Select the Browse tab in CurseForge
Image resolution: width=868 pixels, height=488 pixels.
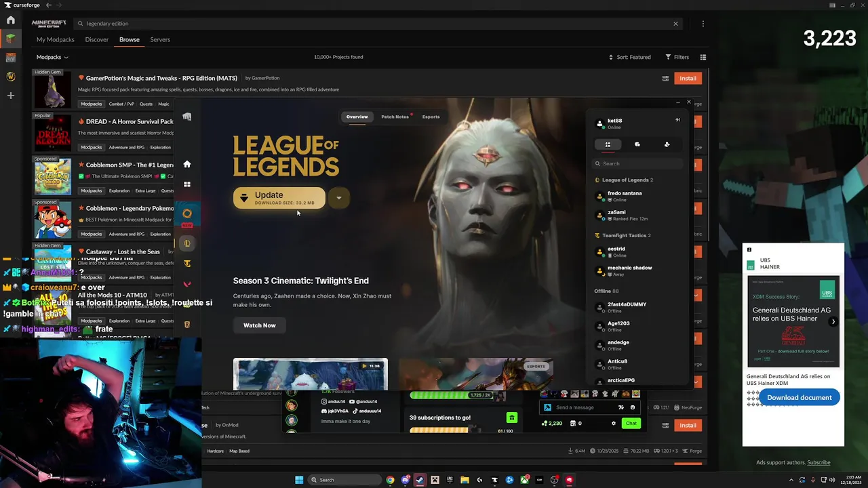tap(130, 40)
